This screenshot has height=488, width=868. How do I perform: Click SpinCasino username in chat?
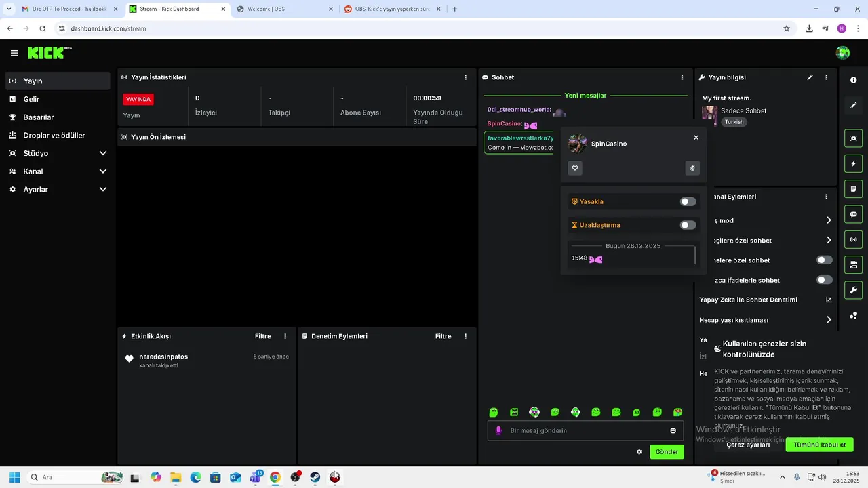pyautogui.click(x=504, y=124)
